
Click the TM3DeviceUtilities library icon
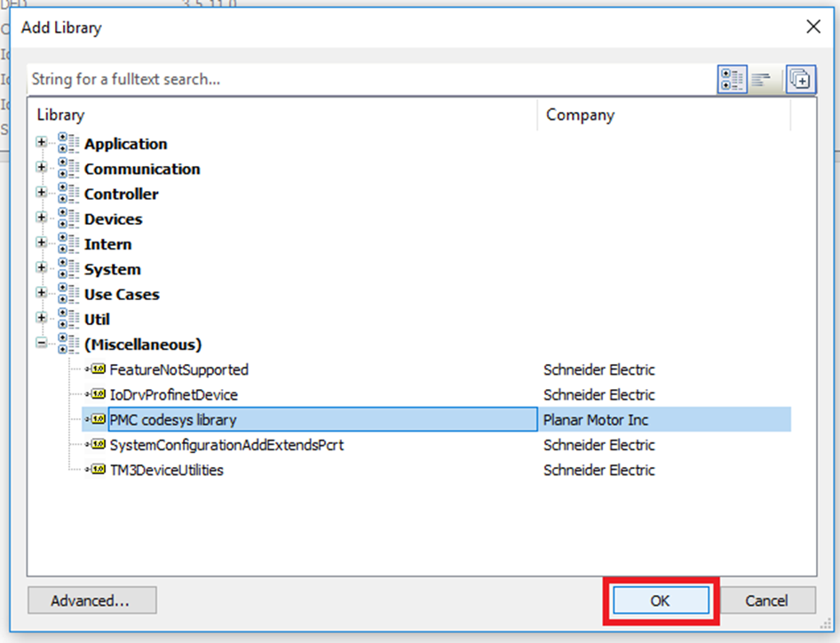click(x=96, y=470)
